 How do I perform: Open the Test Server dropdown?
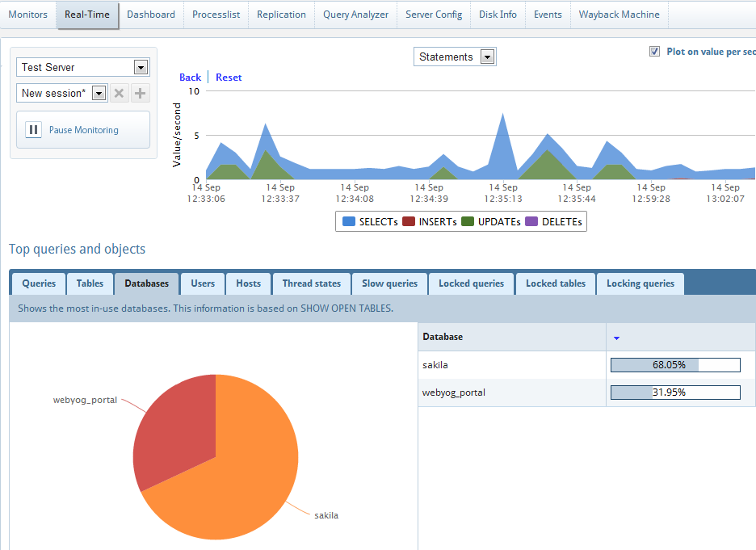point(83,67)
